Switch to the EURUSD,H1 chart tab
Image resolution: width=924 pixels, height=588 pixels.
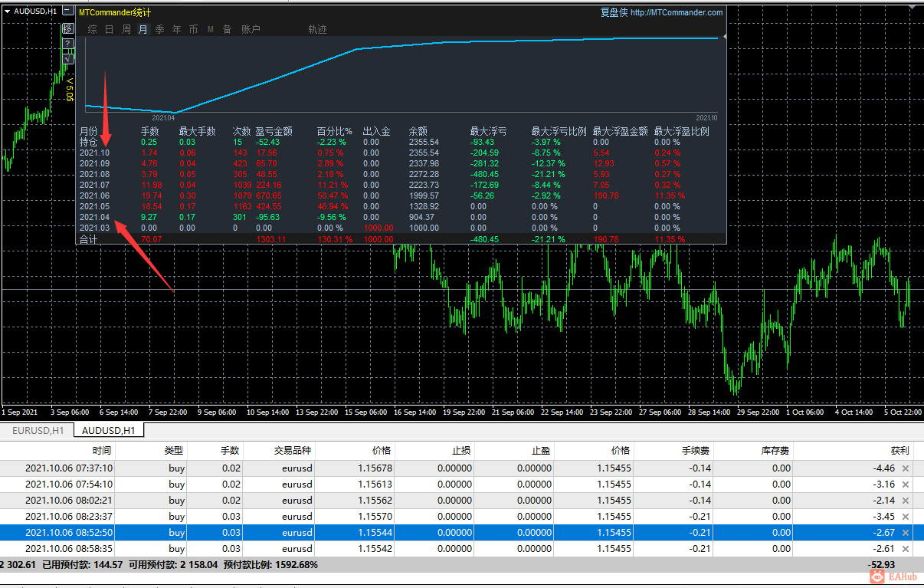pyautogui.click(x=38, y=431)
